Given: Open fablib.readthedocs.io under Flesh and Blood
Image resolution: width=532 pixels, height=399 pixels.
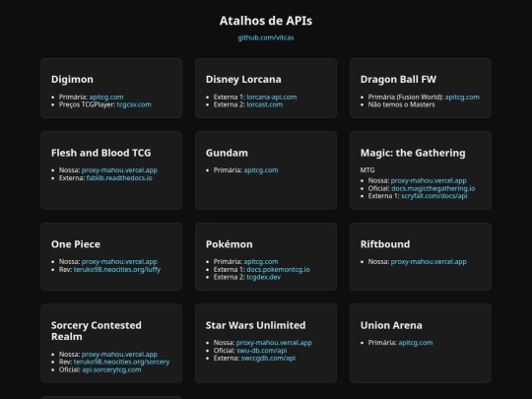Looking at the screenshot, I should click(119, 177).
